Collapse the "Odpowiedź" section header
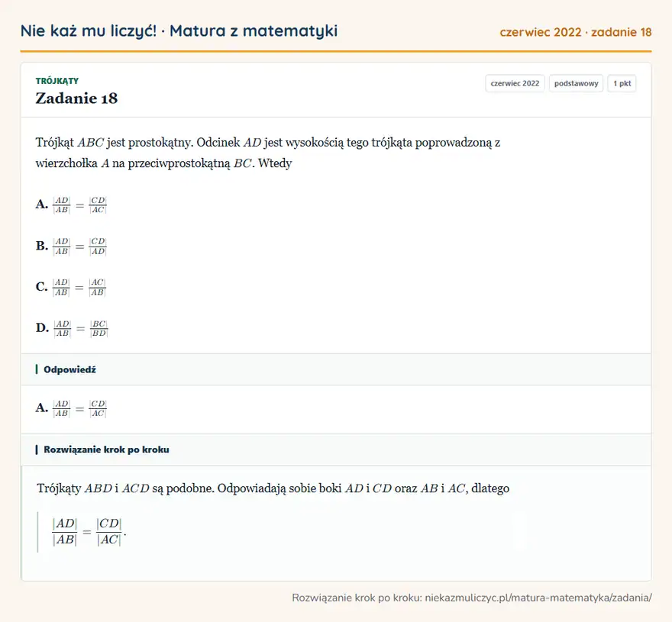Screen dimensions: 672x622 tap(336, 369)
